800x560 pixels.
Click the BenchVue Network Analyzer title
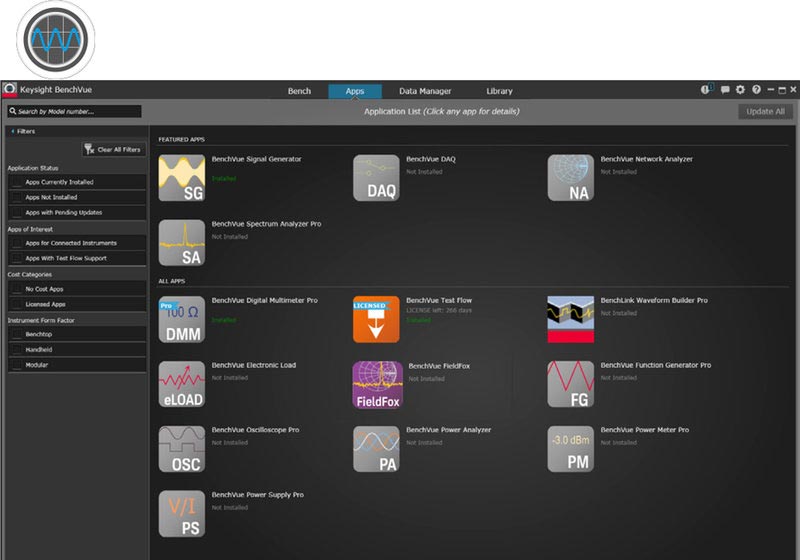click(x=646, y=159)
